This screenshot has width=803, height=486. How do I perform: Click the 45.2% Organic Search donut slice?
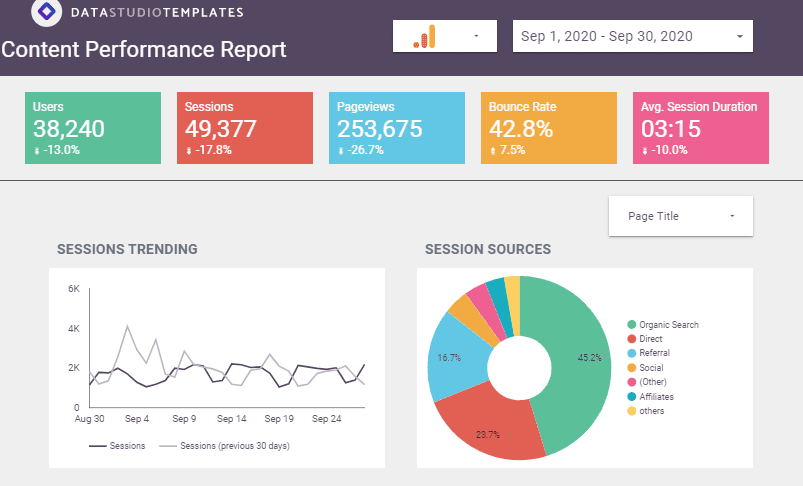579,358
